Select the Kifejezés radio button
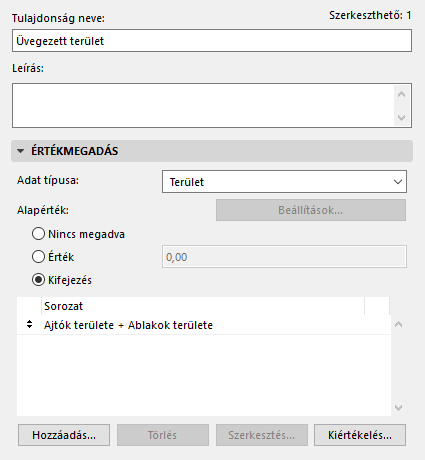The height and width of the screenshot is (460, 425). (x=38, y=280)
